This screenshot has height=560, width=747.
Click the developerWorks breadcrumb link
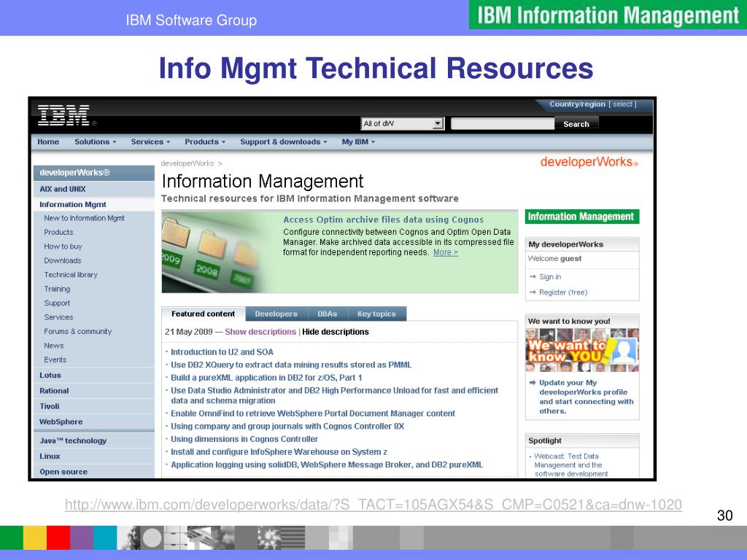(x=187, y=163)
